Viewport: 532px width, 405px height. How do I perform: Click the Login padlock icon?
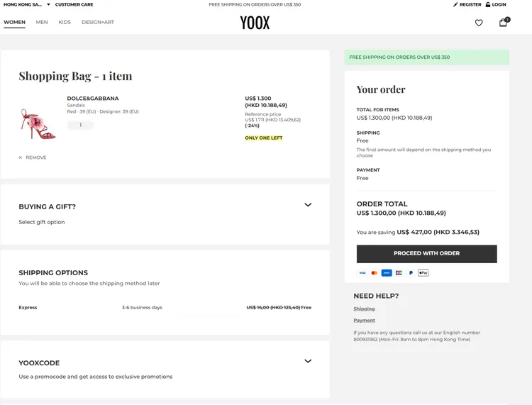(x=488, y=4)
